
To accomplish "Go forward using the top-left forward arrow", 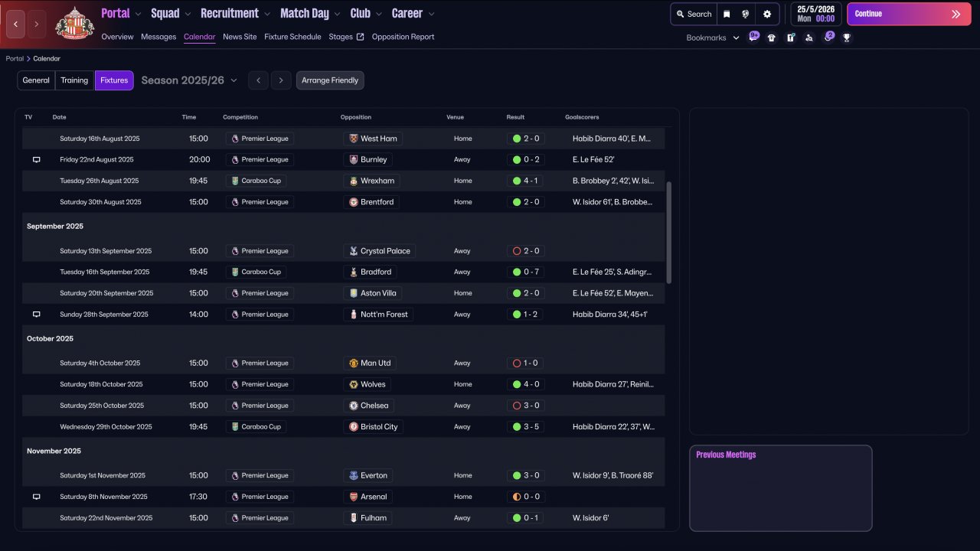I will [36, 24].
